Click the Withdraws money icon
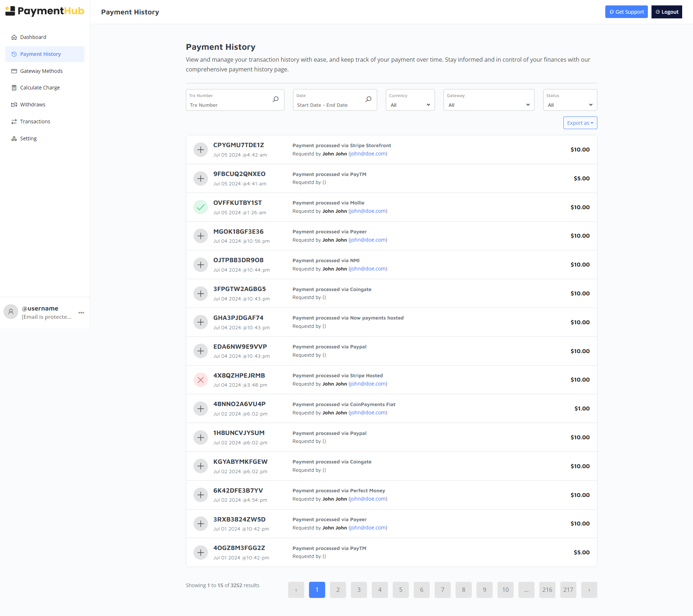 coord(14,105)
